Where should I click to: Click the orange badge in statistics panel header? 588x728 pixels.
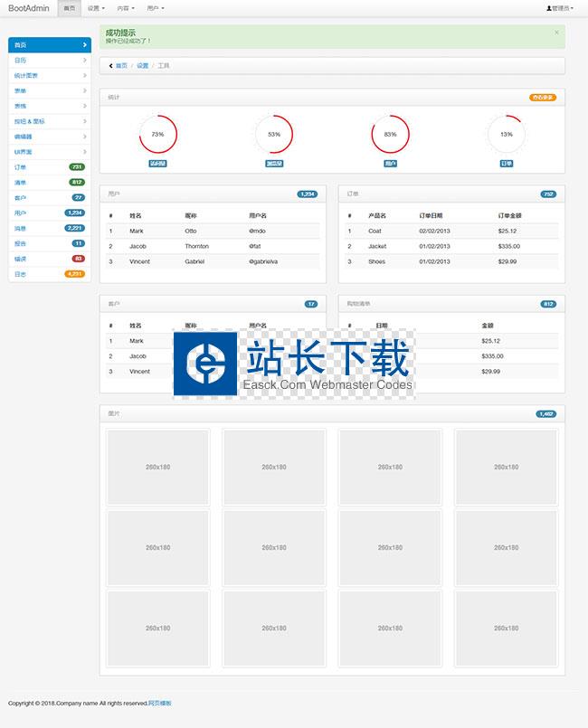pos(543,98)
